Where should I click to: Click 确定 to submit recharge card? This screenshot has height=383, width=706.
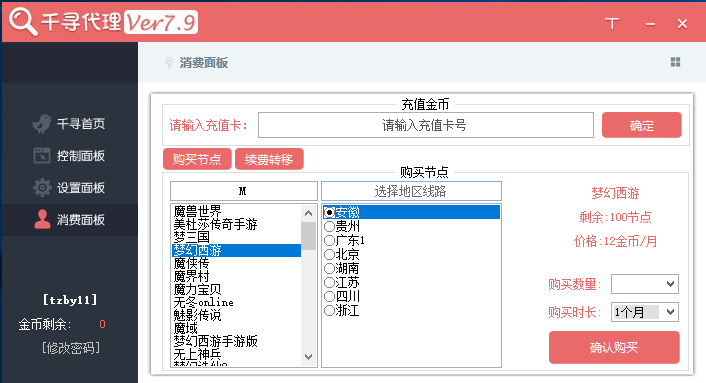[642, 125]
